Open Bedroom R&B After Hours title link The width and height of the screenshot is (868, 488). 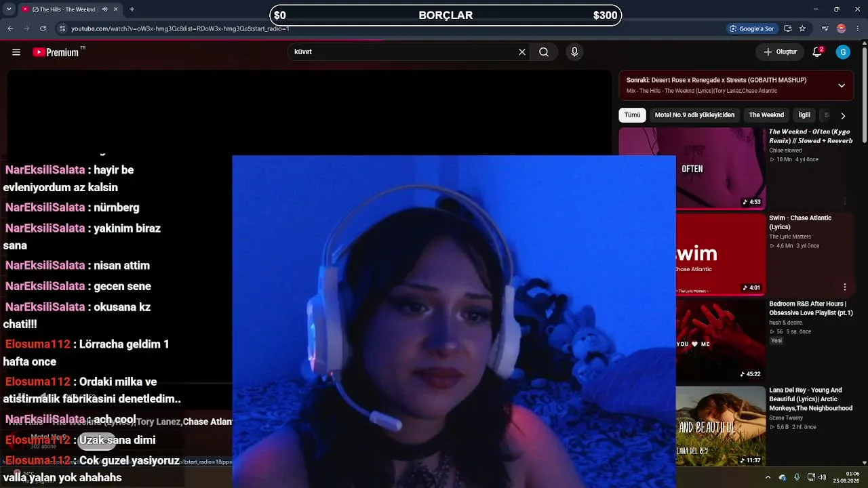point(811,308)
